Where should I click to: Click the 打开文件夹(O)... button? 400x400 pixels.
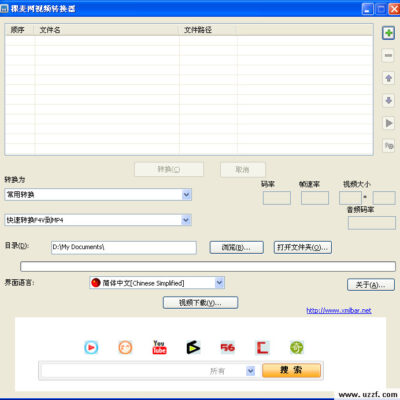303,247
